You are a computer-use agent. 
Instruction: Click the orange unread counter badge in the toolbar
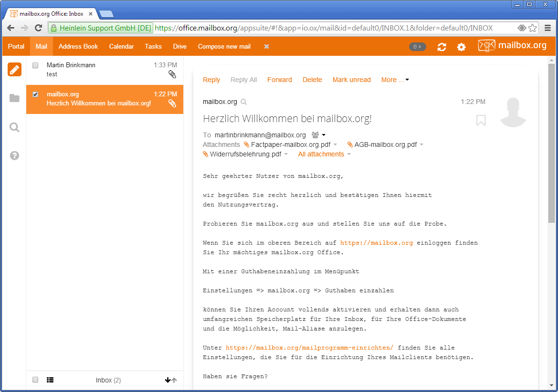[x=417, y=47]
